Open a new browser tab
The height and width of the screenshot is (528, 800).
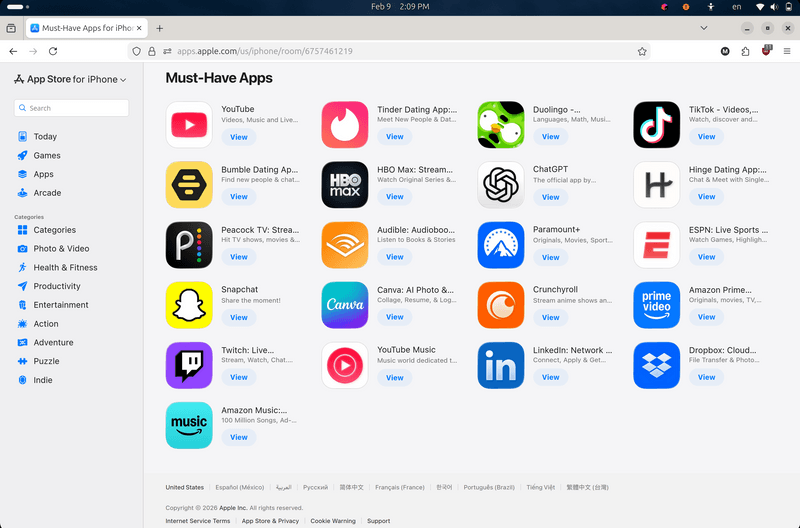tap(160, 28)
